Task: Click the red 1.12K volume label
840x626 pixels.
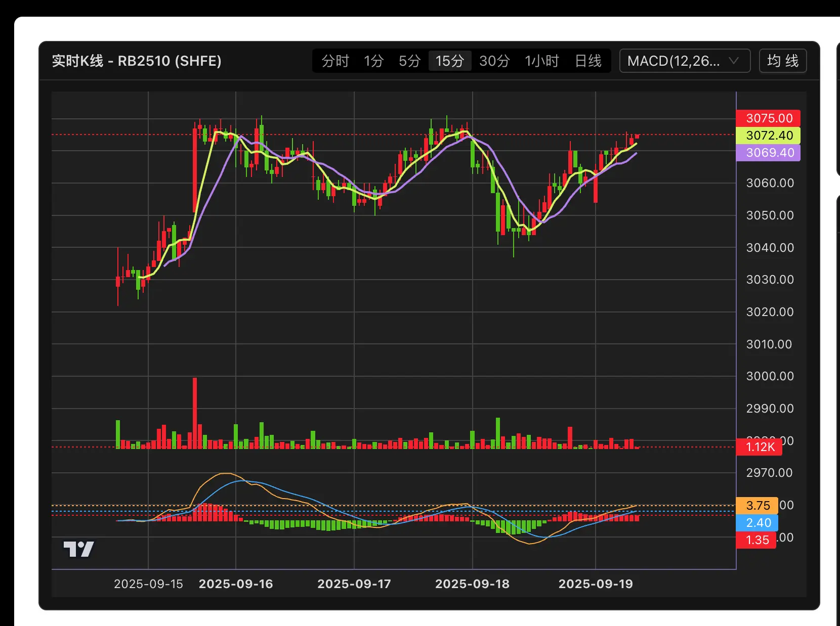Action: tap(759, 447)
